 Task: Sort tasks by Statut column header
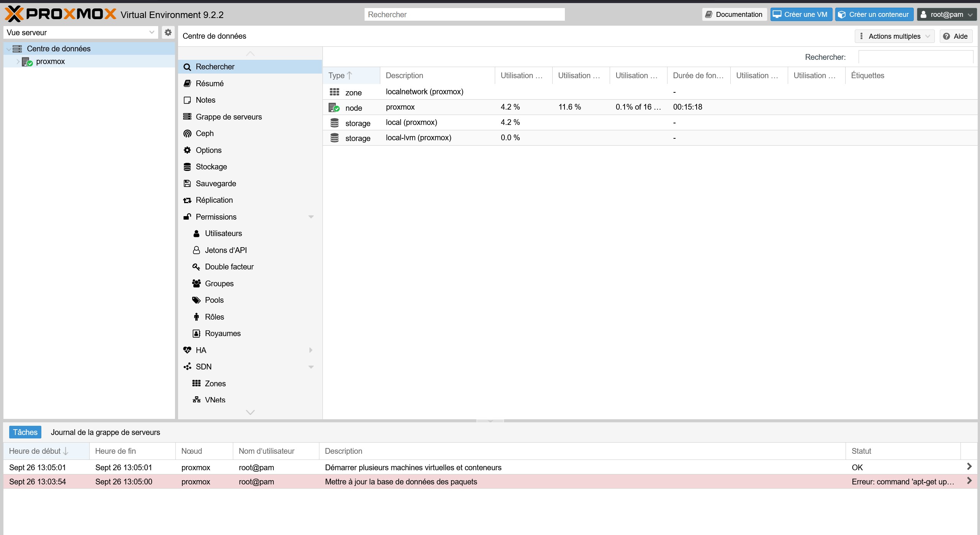(x=903, y=451)
